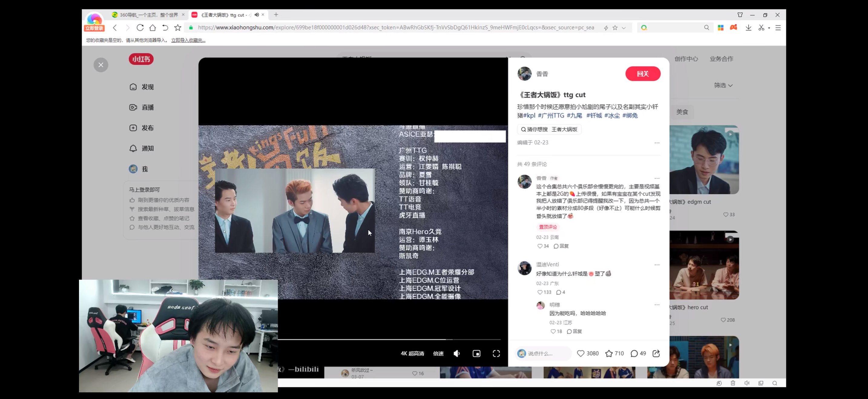Open the #广州TTG hashtag
This screenshot has height=399, width=868.
[551, 115]
